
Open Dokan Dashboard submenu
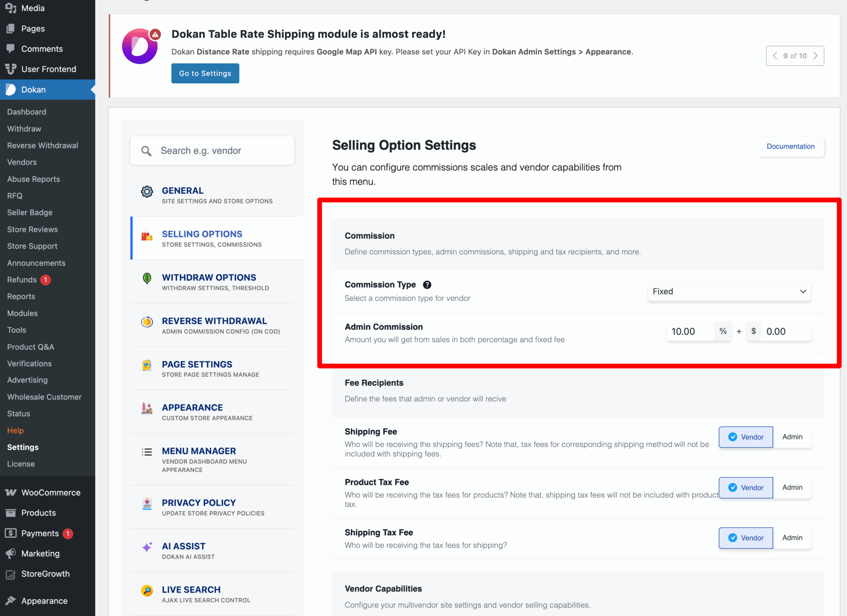click(26, 112)
